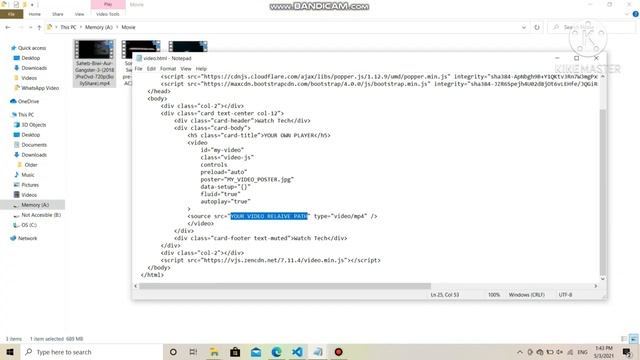The width and height of the screenshot is (640, 360).
Task: Open Notepad's View menu
Action: (x=186, y=69)
